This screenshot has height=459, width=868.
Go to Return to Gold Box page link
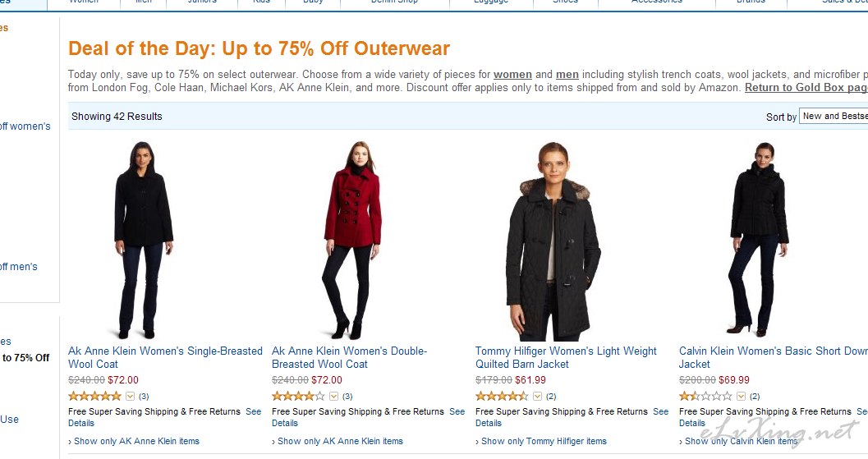(806, 88)
